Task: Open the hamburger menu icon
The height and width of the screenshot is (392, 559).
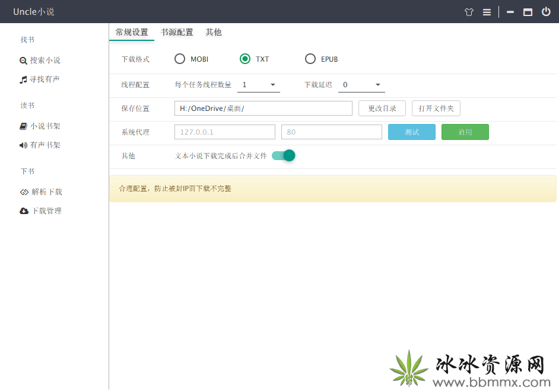Action: (487, 12)
